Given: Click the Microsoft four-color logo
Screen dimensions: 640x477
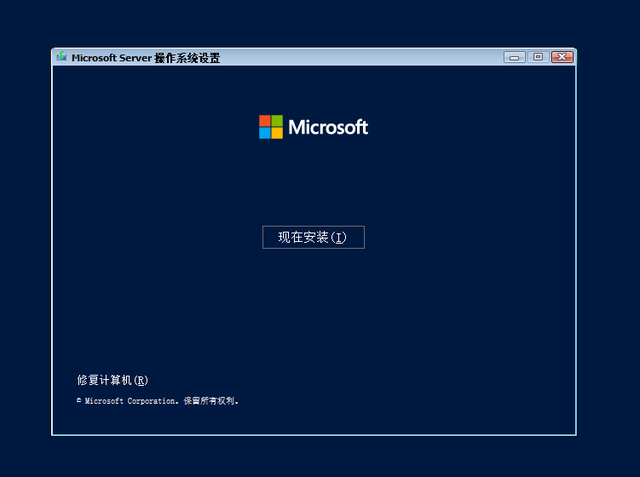Looking at the screenshot, I should coord(271,127).
